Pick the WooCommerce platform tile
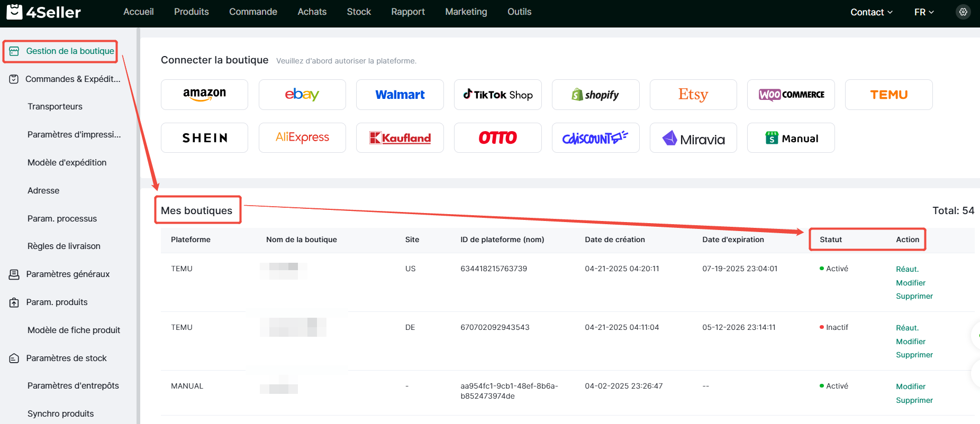Image resolution: width=980 pixels, height=424 pixels. point(791,95)
